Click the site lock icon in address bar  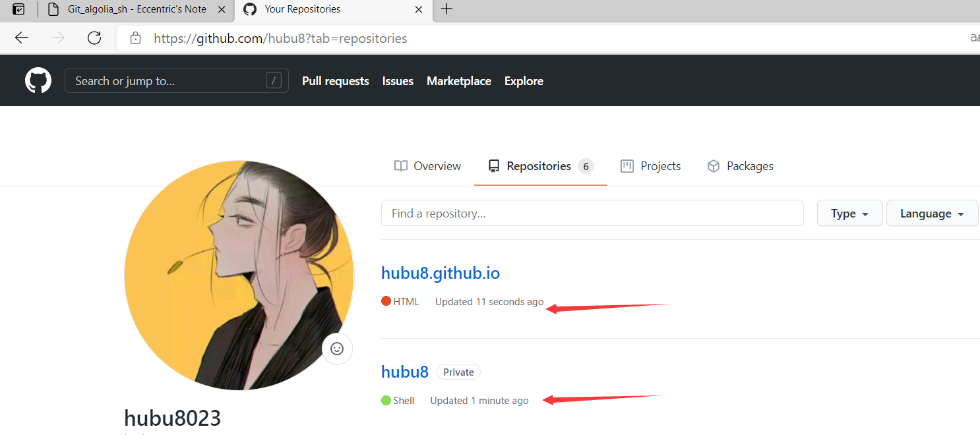click(x=135, y=38)
